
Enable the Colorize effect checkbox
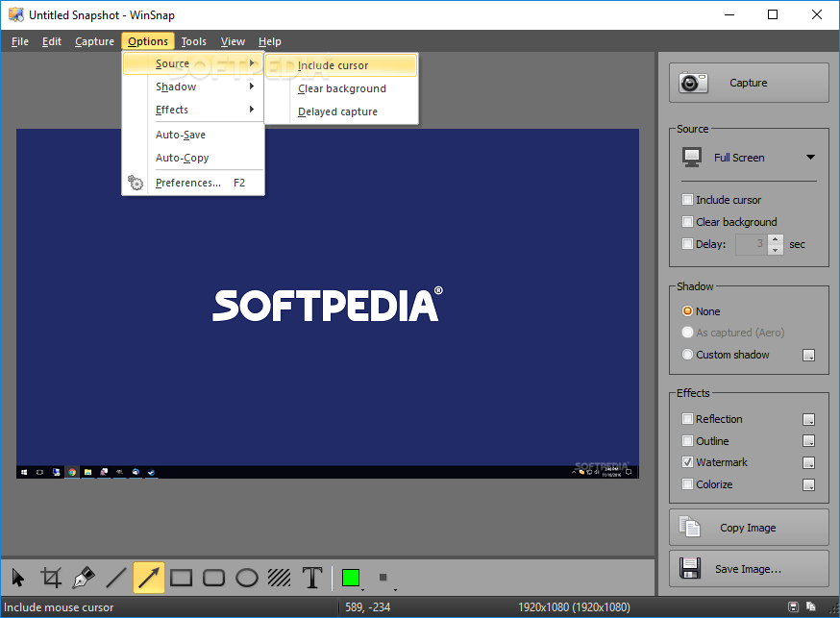[x=687, y=484]
